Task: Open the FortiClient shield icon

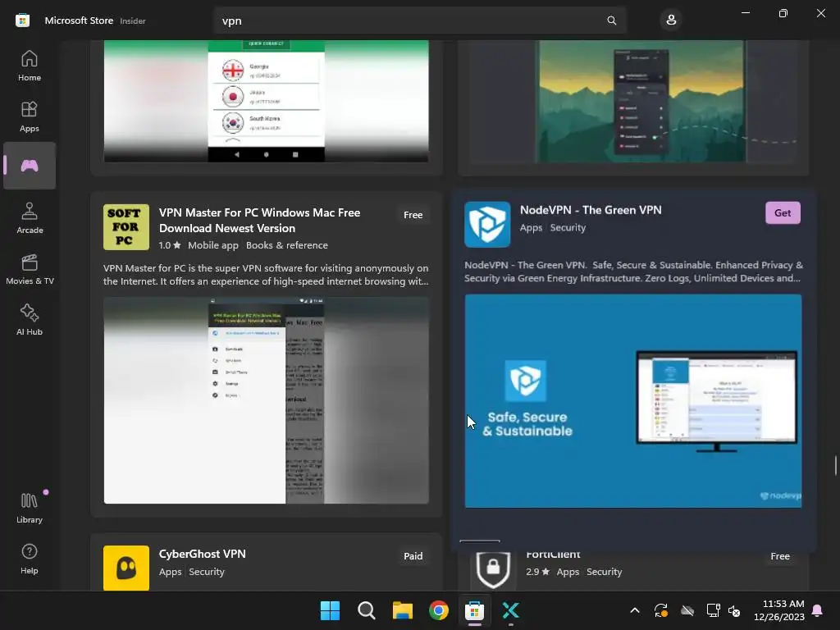Action: coord(493,569)
